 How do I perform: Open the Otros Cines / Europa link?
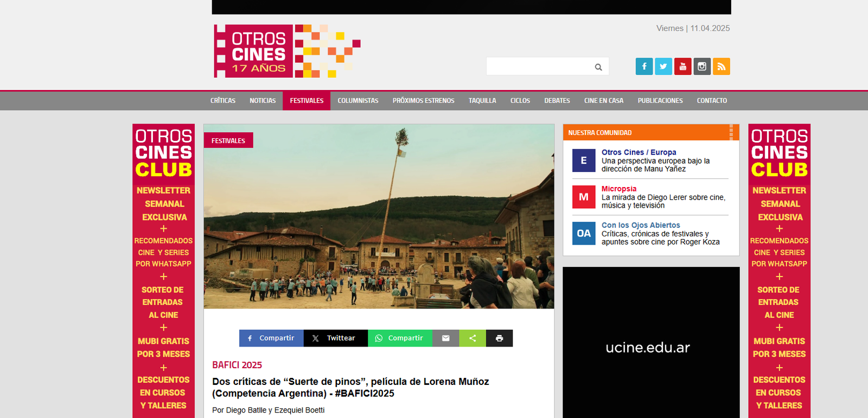(x=639, y=152)
